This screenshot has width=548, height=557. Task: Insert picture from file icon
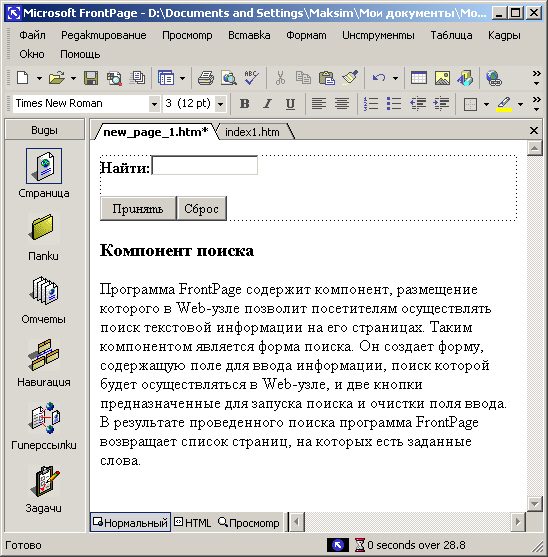442,78
